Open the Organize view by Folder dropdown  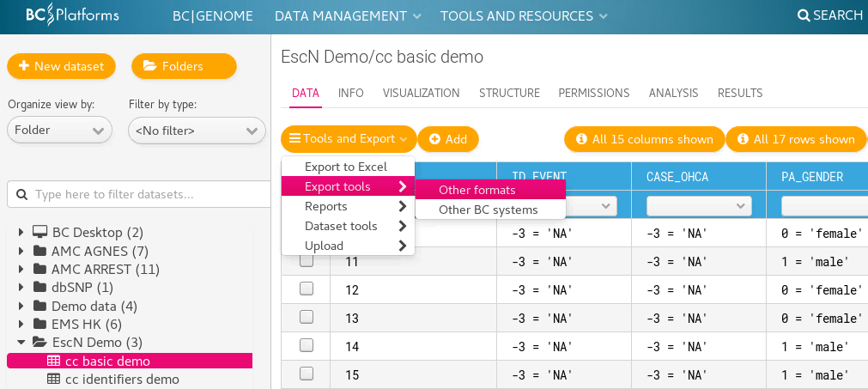point(60,131)
